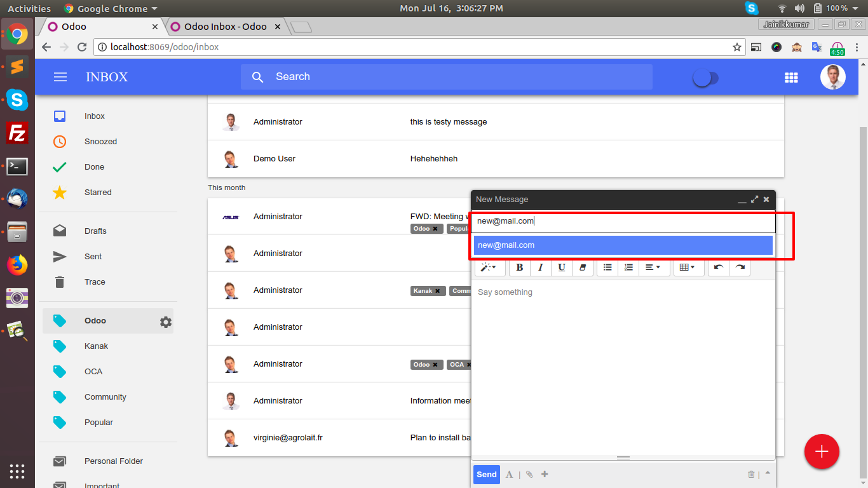This screenshot has width=868, height=488.
Task: Select the Community label
Action: [x=105, y=397]
